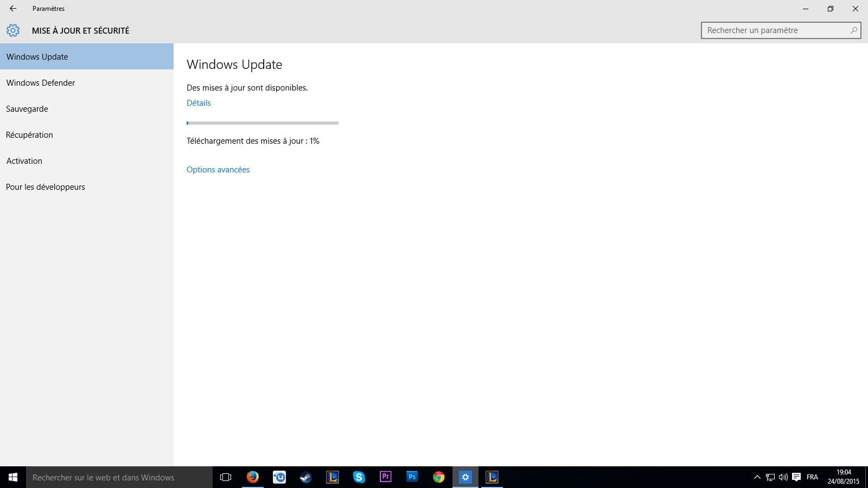868x488 pixels.
Task: Open the Windows Start menu
Action: click(x=13, y=477)
